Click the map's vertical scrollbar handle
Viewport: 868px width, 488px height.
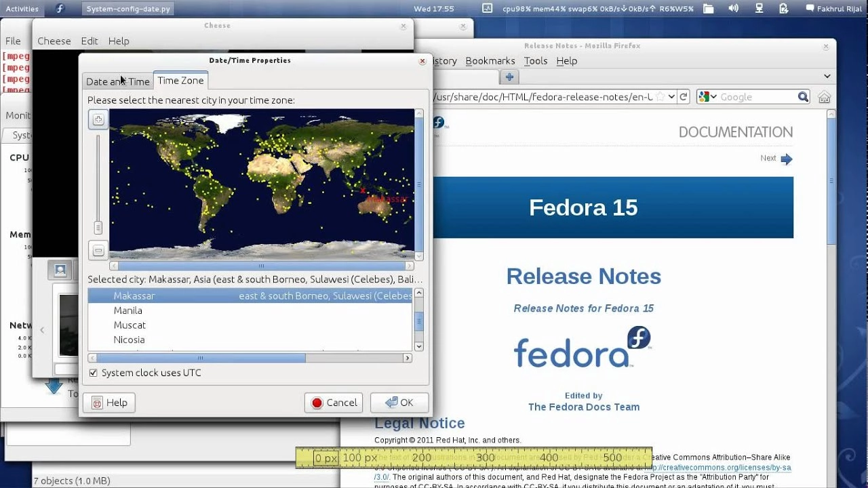419,184
